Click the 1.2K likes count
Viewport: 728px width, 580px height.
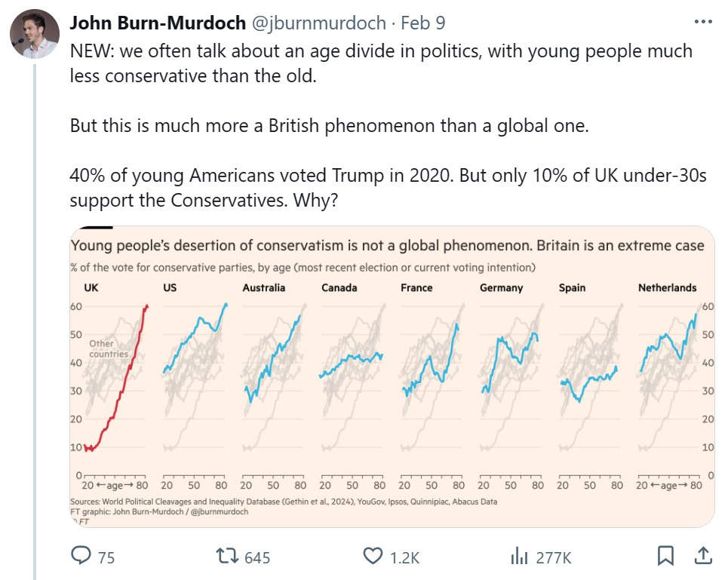(405, 557)
